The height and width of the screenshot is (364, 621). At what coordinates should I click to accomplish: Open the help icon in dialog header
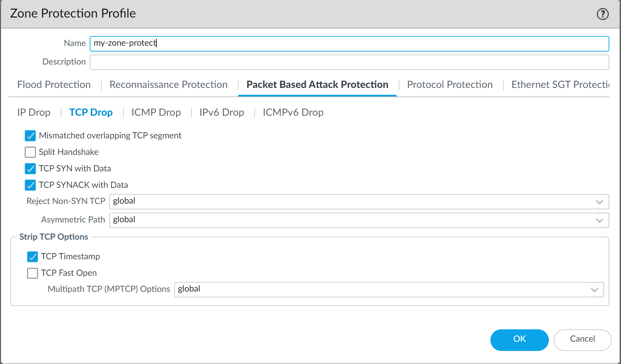[602, 14]
